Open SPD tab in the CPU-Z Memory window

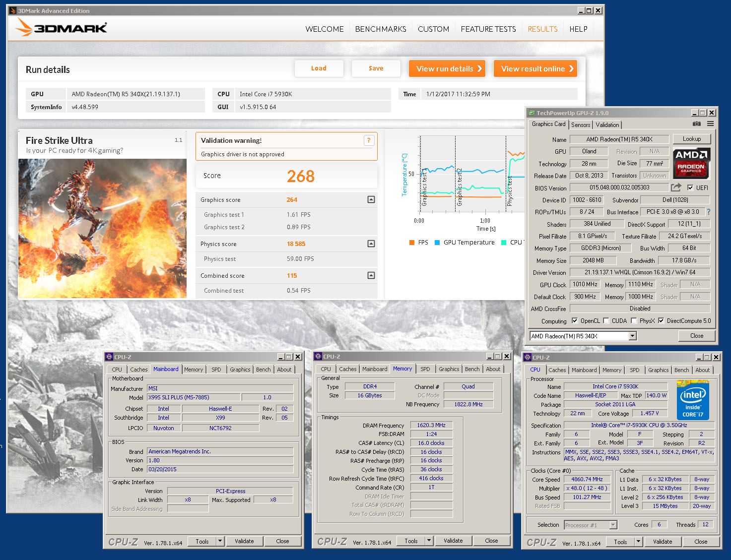click(x=425, y=369)
